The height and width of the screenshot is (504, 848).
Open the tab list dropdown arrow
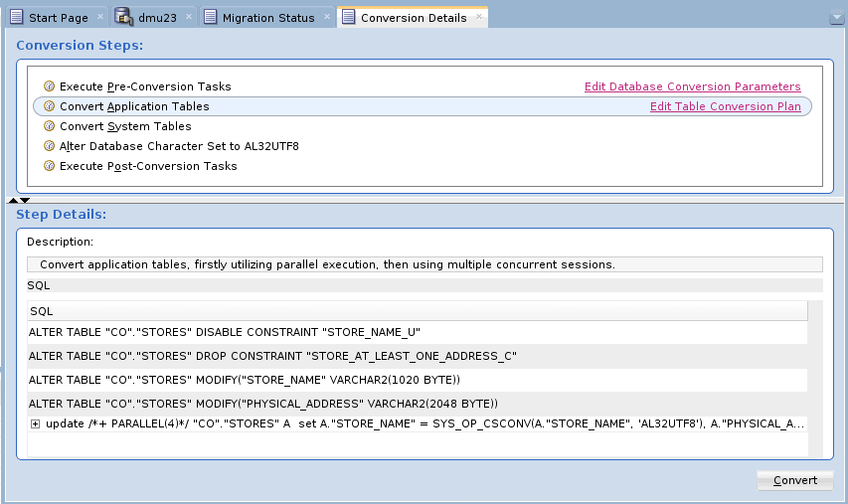(837, 18)
